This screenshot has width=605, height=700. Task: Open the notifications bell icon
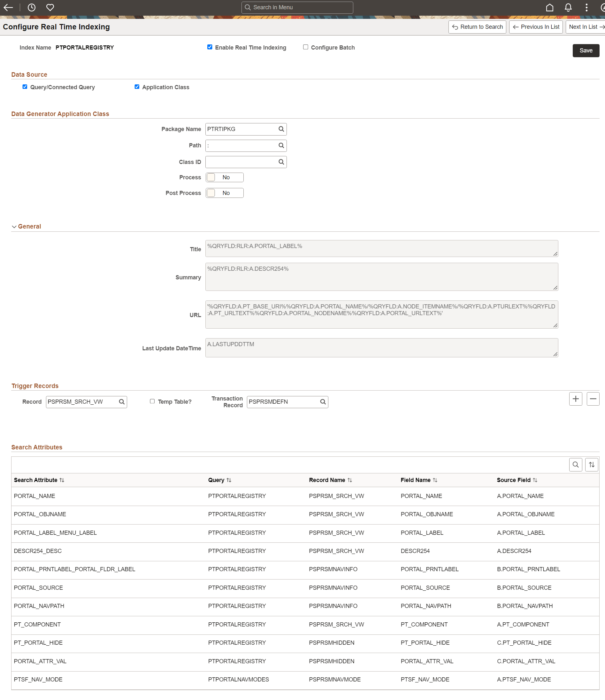(x=568, y=7)
